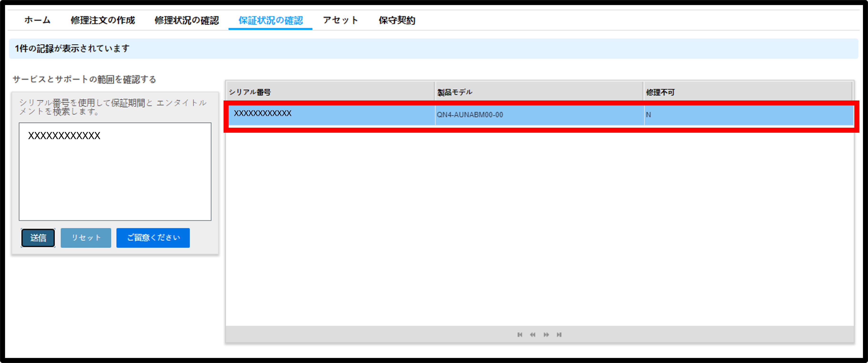Open the ホーム tab
868x363 pixels.
click(37, 20)
